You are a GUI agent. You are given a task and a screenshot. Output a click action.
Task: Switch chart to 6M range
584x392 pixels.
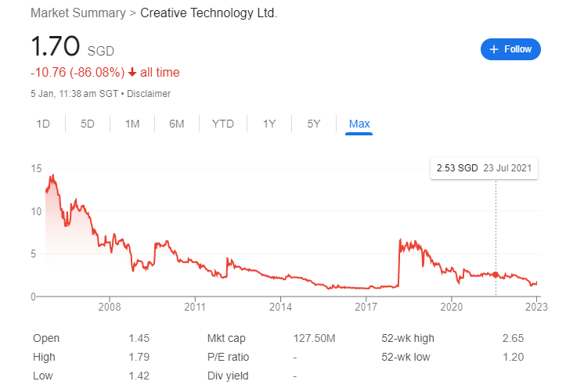click(177, 124)
